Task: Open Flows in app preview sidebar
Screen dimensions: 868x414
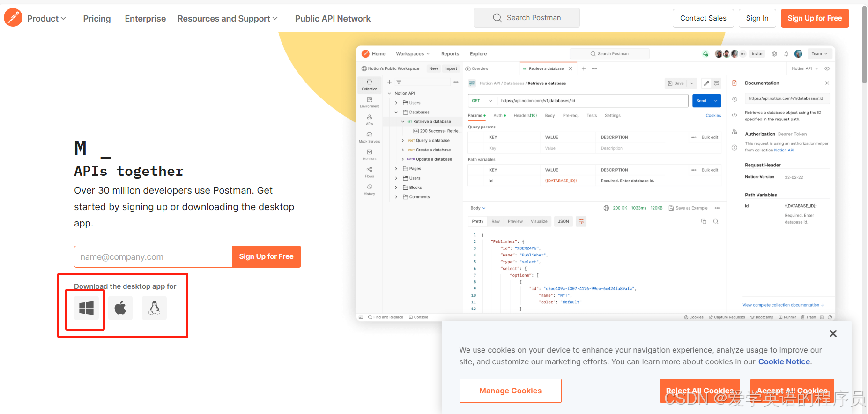Action: point(370,172)
